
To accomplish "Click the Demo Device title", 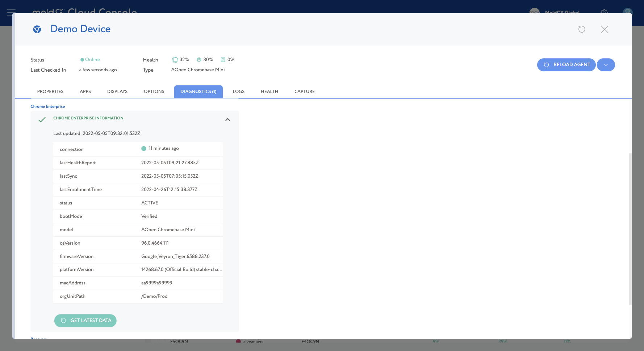I will (x=80, y=29).
